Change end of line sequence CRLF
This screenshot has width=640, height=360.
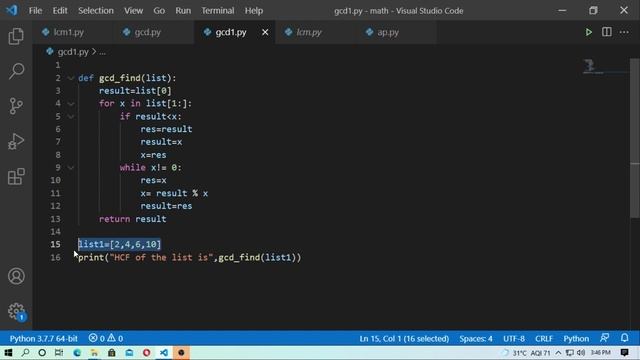click(x=544, y=338)
